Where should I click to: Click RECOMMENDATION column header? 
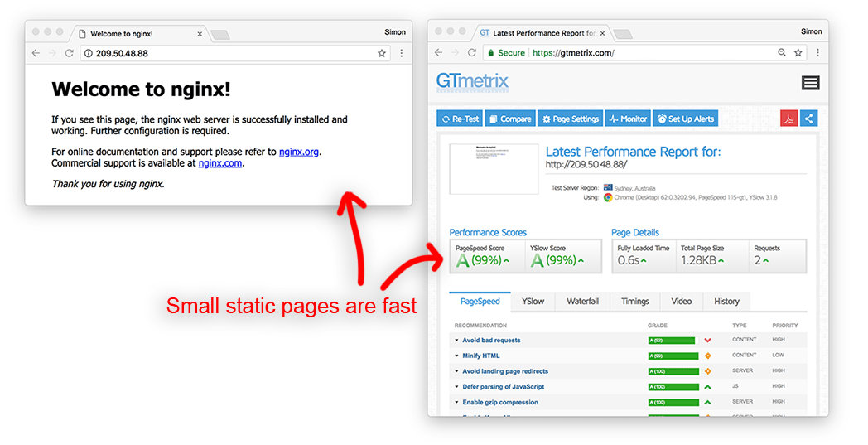point(480,326)
